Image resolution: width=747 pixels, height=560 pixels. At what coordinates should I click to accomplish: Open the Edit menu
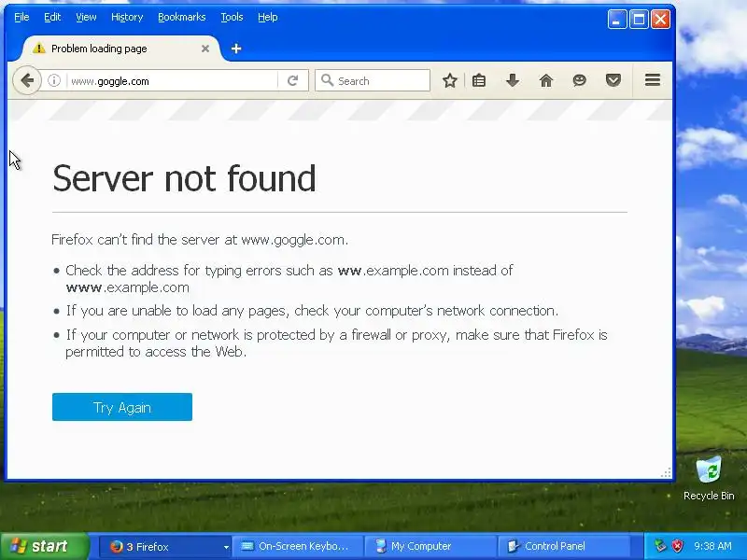[x=52, y=17]
